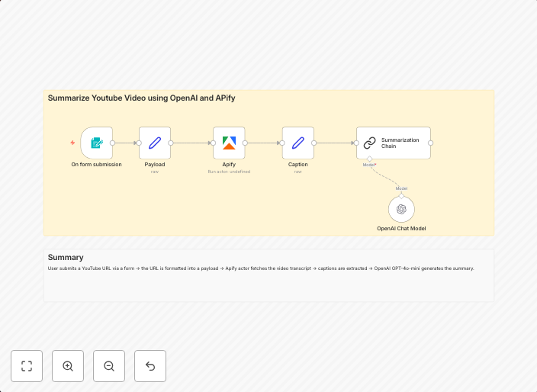The width and height of the screenshot is (537, 392).
Task: Click the Caption node input connector
Action: (282, 143)
